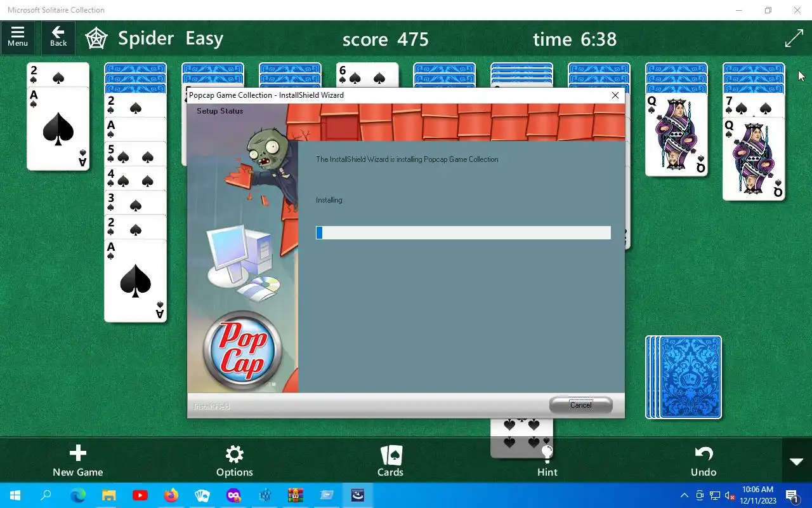Open Windows Search on the taskbar
Screen dimensions: 812x508
46,495
